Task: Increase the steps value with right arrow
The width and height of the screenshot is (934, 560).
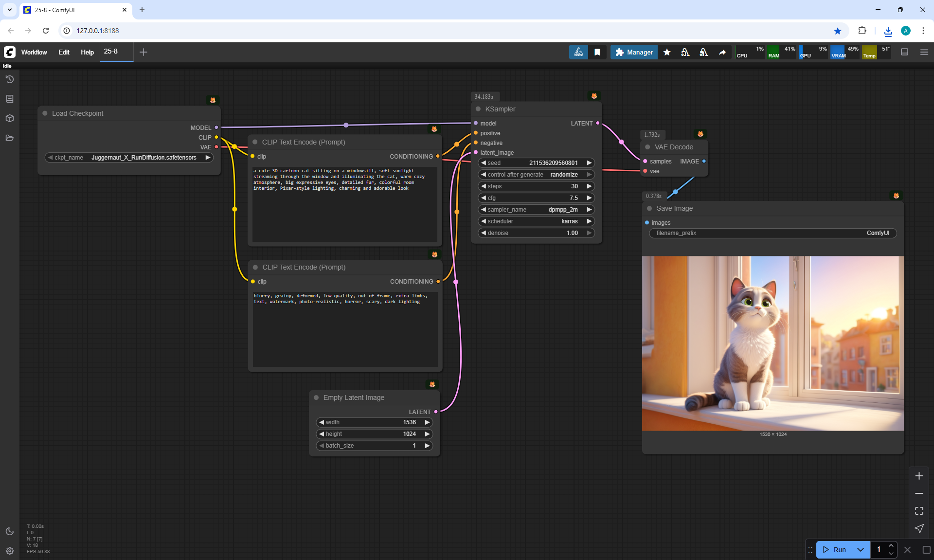Action: click(589, 186)
